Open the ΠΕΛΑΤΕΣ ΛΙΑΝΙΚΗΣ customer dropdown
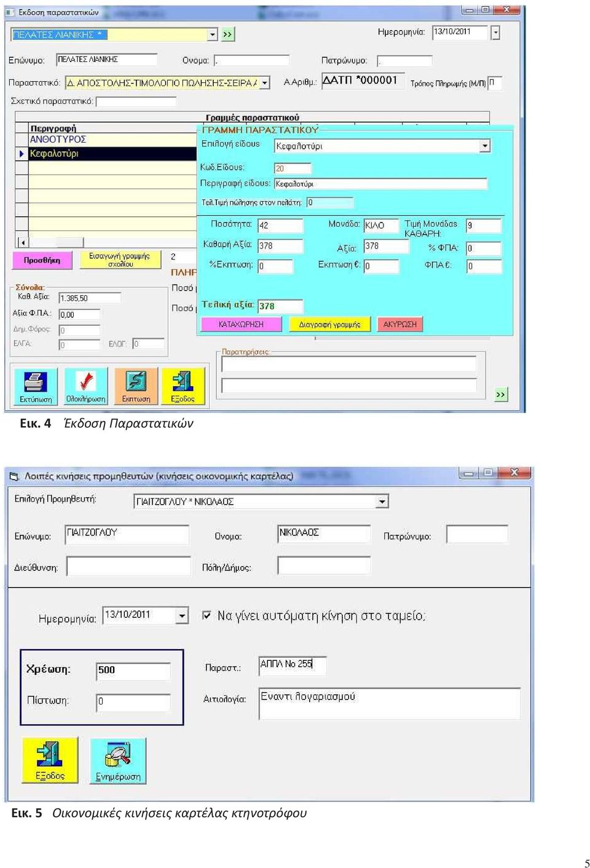This screenshot has width=590, height=868. click(x=212, y=34)
